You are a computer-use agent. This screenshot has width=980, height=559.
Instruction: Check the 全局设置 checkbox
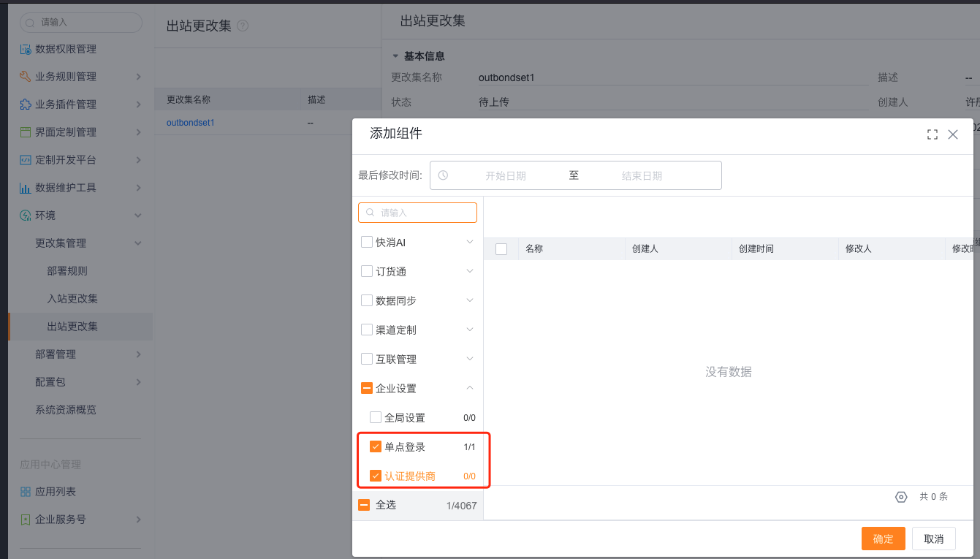pyautogui.click(x=376, y=417)
